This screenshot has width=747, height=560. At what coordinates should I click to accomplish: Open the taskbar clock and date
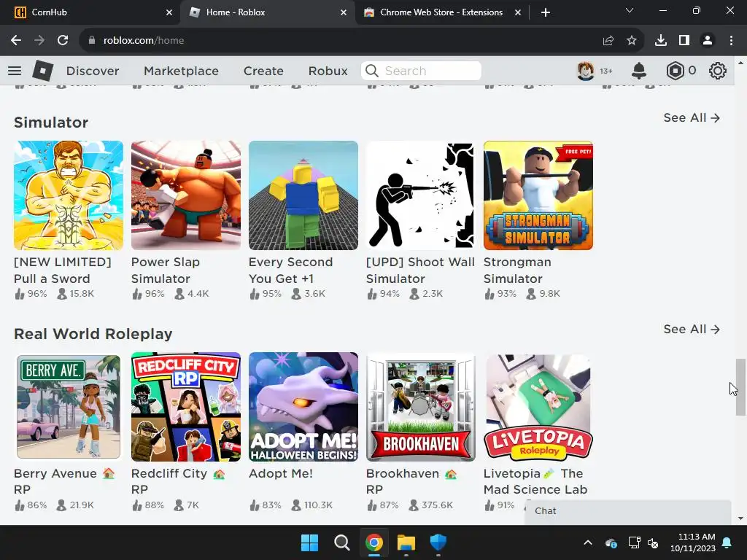coord(693,542)
